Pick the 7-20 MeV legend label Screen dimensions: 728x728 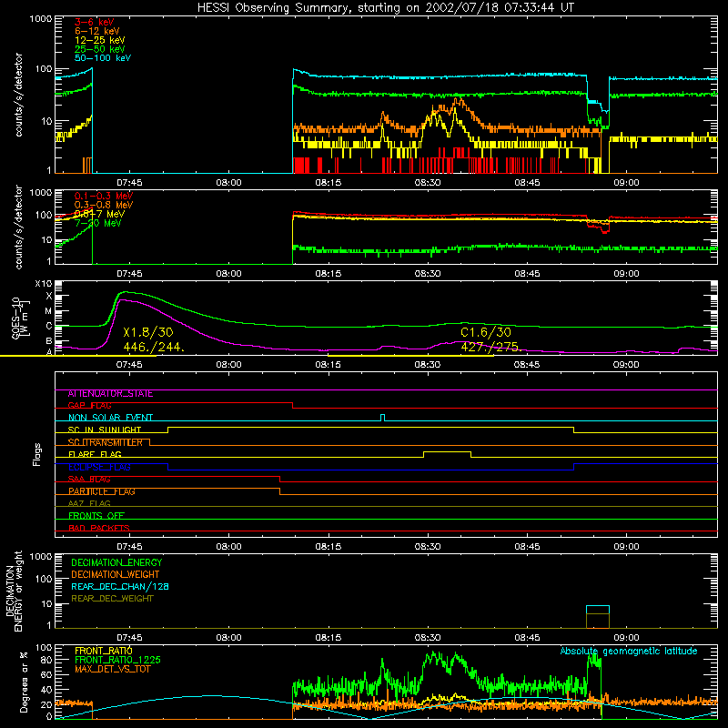coord(97,223)
